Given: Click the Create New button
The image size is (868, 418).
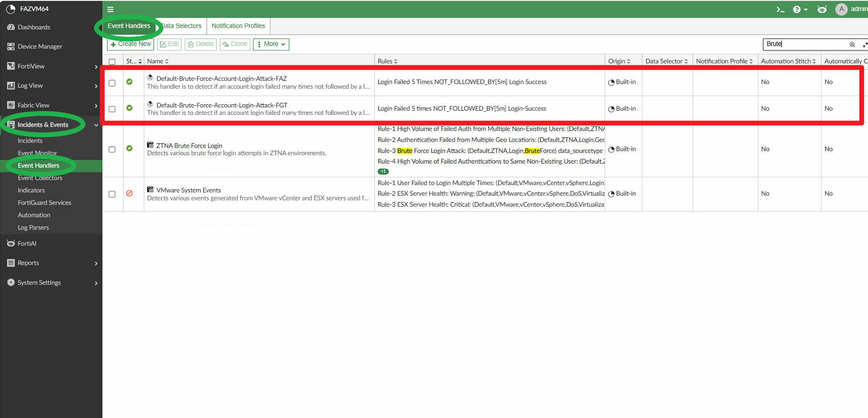Looking at the screenshot, I should pyautogui.click(x=130, y=44).
